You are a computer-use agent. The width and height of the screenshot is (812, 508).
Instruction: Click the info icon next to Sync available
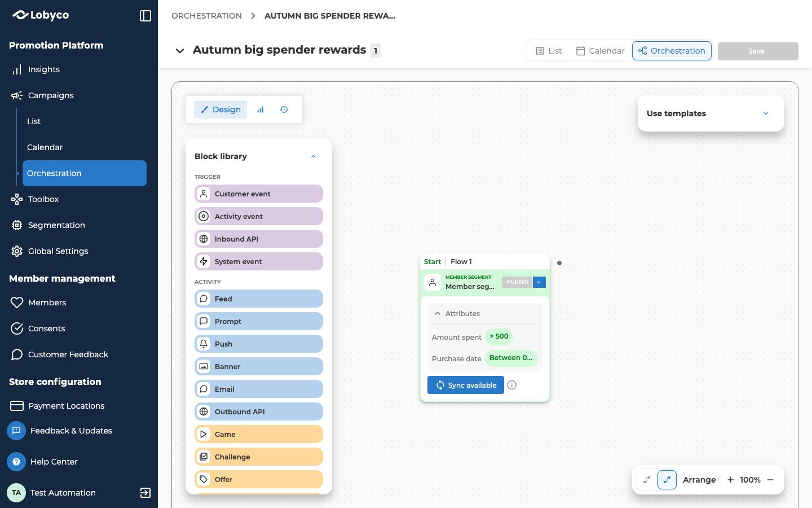(x=512, y=385)
